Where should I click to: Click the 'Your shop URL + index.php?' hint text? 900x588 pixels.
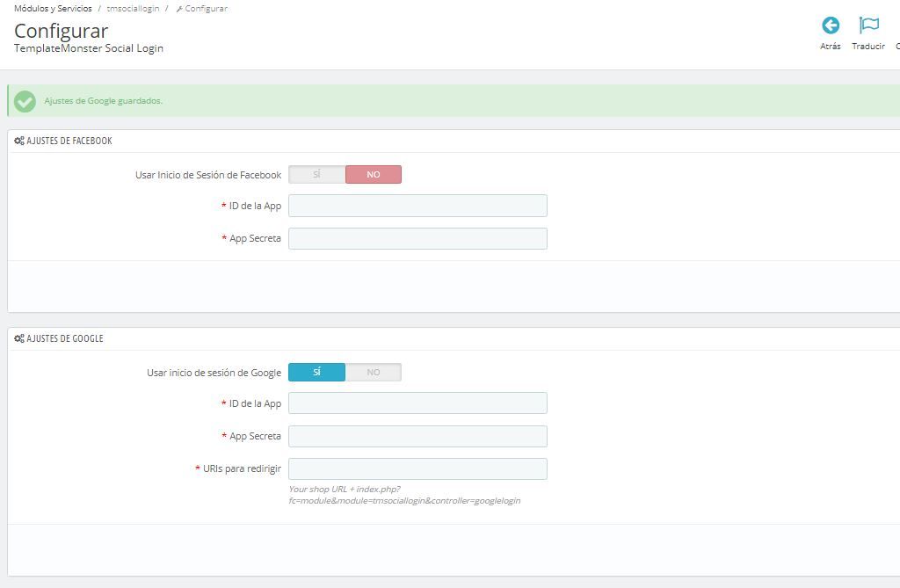(345, 490)
